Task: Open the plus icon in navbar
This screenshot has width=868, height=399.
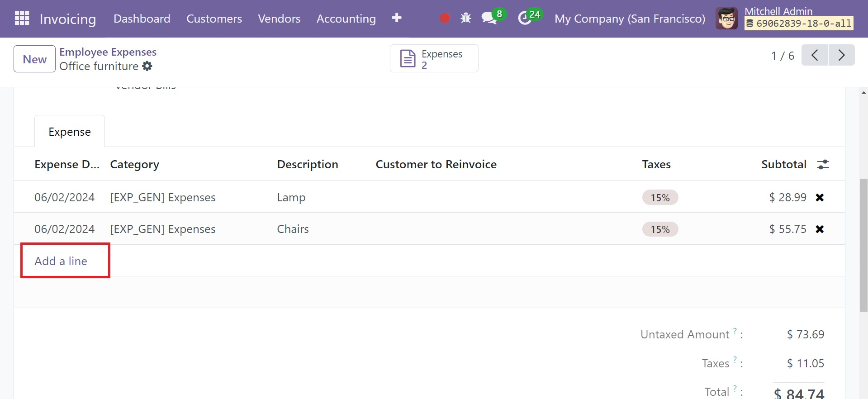Action: pyautogui.click(x=397, y=18)
